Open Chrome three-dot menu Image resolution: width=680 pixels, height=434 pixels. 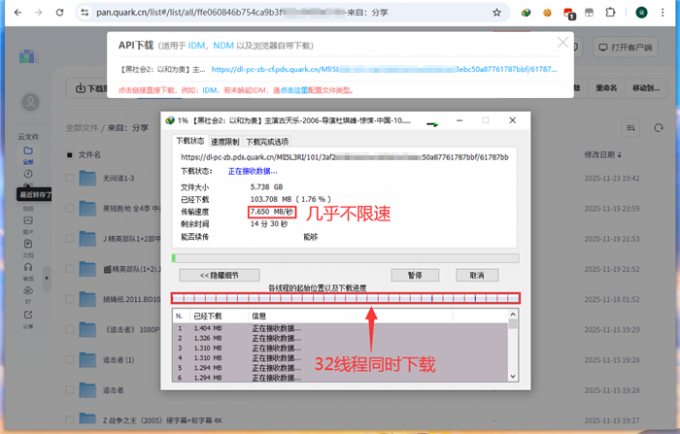pos(663,13)
